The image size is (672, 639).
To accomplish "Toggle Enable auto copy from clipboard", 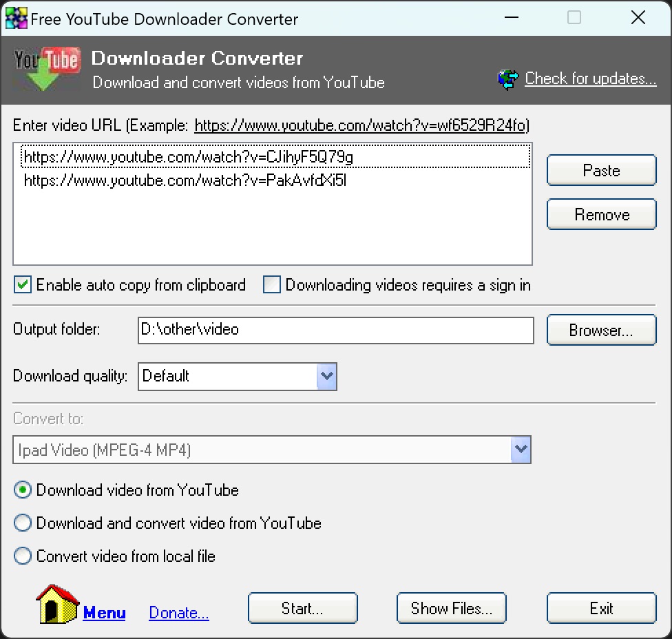I will (x=23, y=285).
